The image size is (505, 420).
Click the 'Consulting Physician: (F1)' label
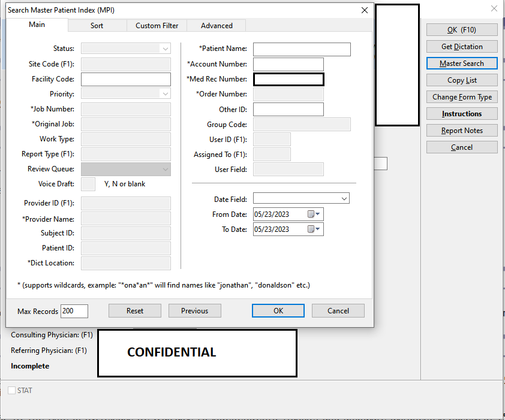52,335
